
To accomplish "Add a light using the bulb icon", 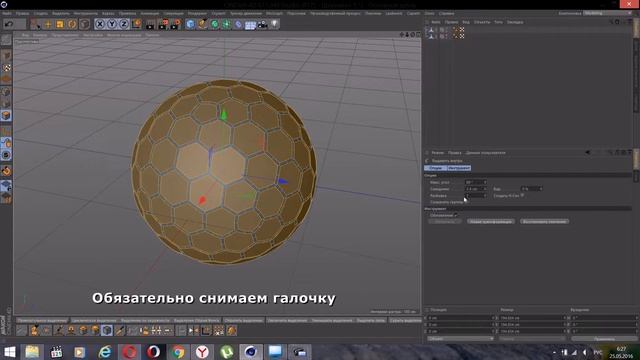I will coord(274,24).
